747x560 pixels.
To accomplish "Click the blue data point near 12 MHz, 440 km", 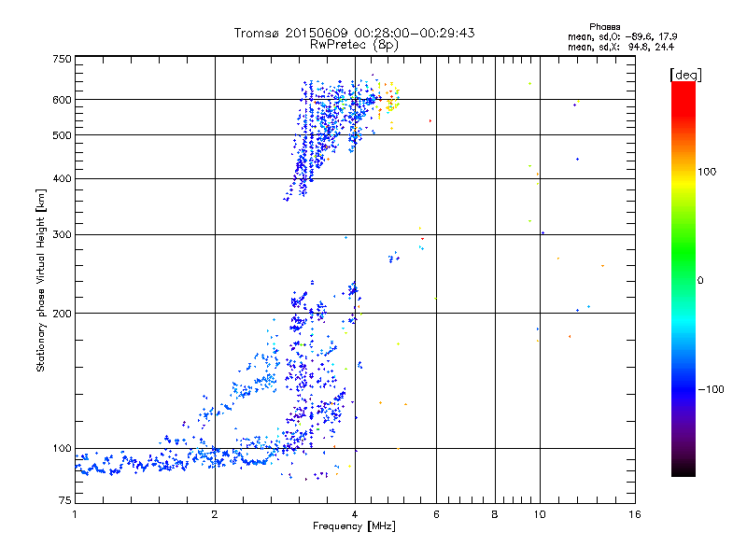I will click(577, 159).
